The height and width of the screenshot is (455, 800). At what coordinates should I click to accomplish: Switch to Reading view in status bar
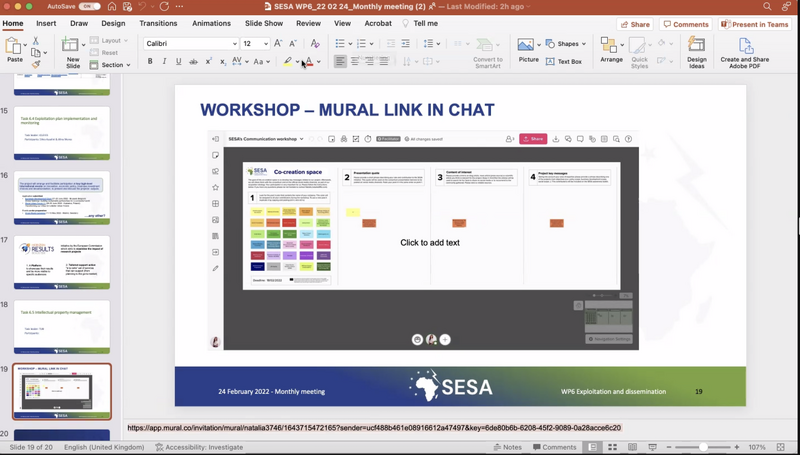tap(632, 447)
